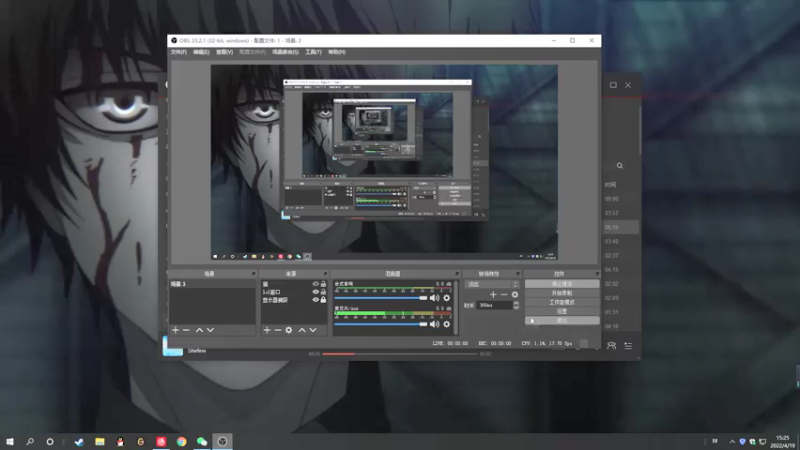Viewport: 800px width, 450px height.
Task: Click the 停止推流 button
Action: point(562,284)
